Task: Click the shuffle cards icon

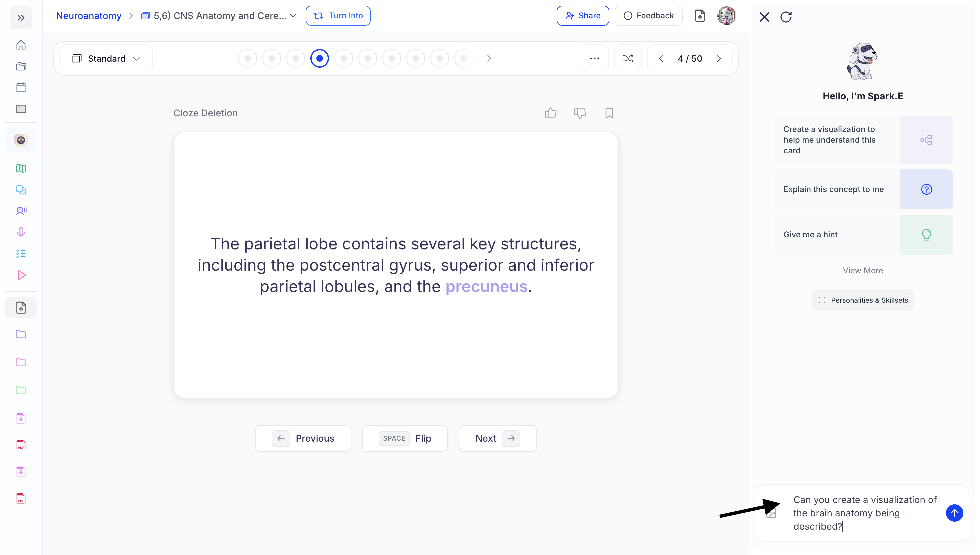Action: [628, 58]
